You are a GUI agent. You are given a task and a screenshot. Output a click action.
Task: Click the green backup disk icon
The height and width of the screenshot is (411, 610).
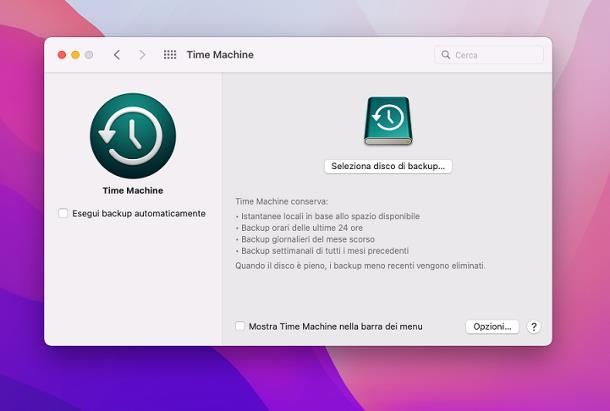(388, 121)
